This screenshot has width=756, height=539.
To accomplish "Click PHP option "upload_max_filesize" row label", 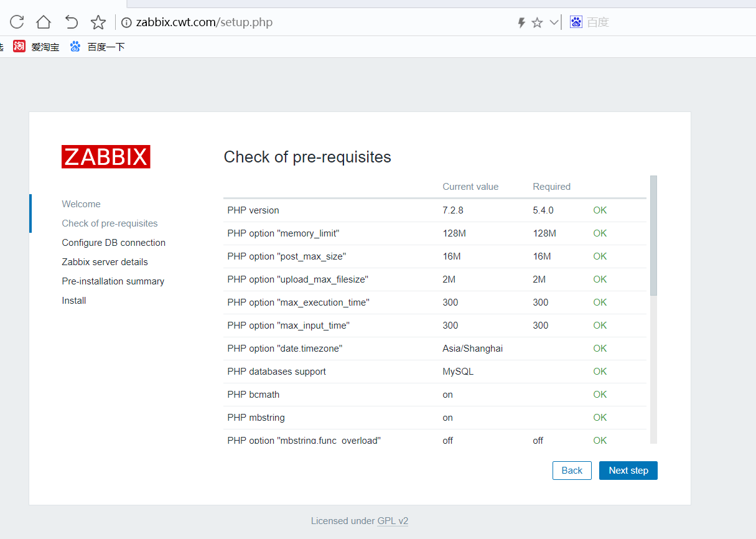I will 297,279.
